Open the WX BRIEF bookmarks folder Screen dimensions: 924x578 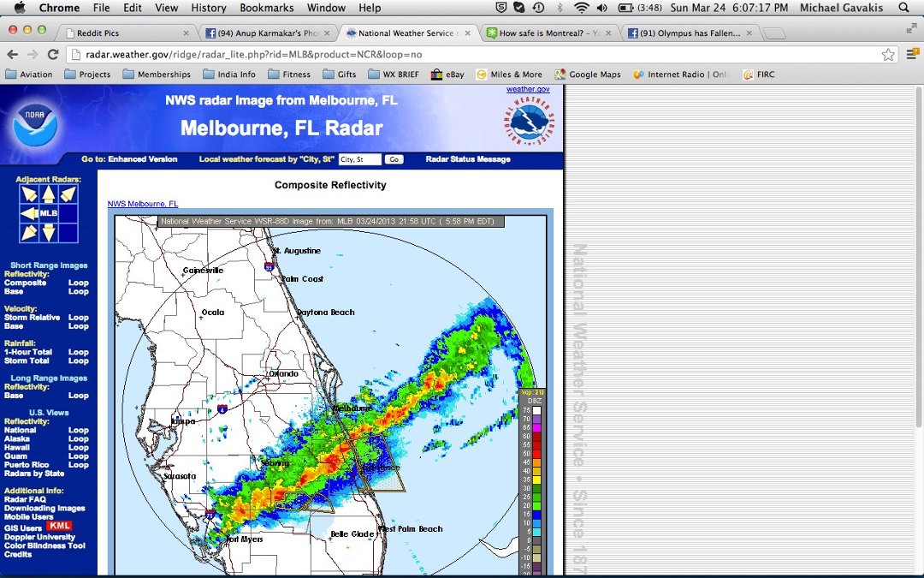[x=394, y=74]
